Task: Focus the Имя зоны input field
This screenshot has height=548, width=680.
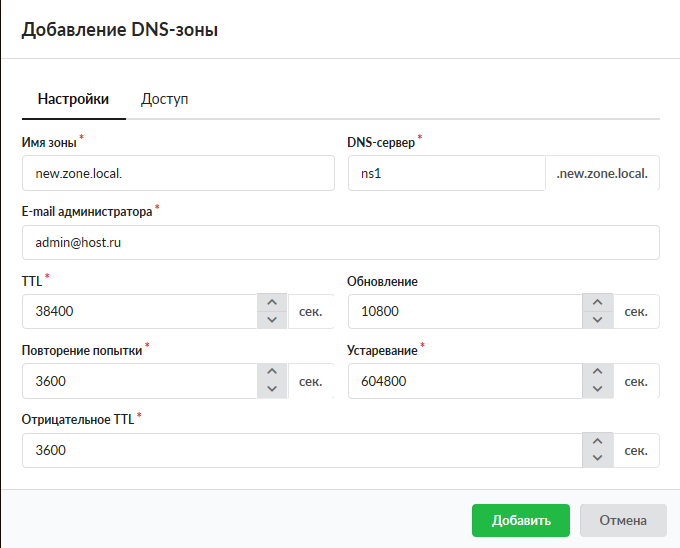Action: pyautogui.click(x=178, y=173)
